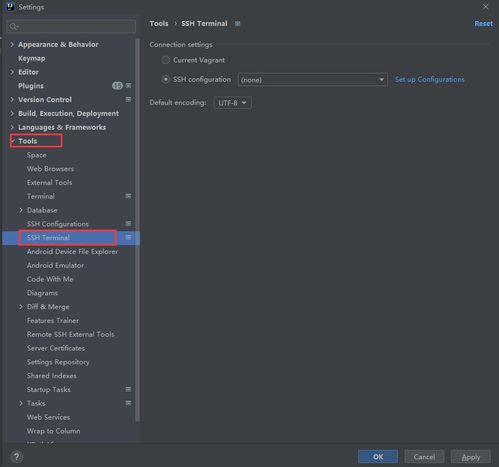
Task: Click project icon beside SSH Configurations
Action: pos(128,224)
